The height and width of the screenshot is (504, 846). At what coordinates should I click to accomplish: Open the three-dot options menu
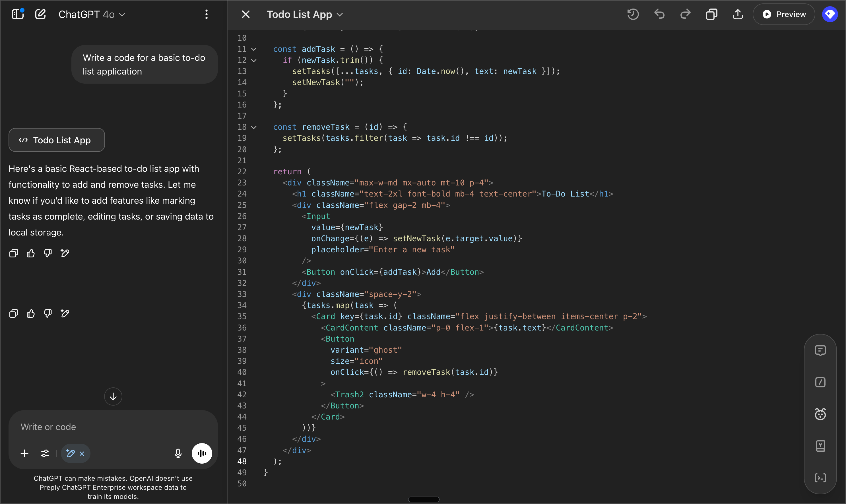pyautogui.click(x=206, y=14)
